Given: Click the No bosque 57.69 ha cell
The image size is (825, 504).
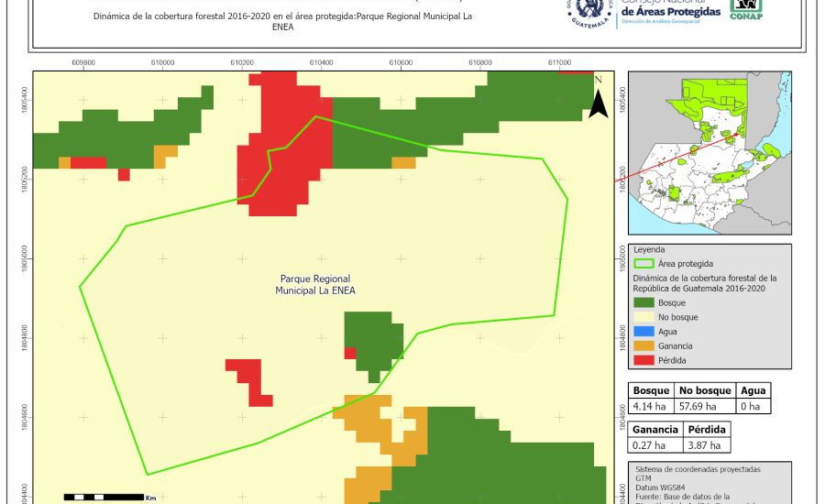Looking at the screenshot, I should point(705,406).
